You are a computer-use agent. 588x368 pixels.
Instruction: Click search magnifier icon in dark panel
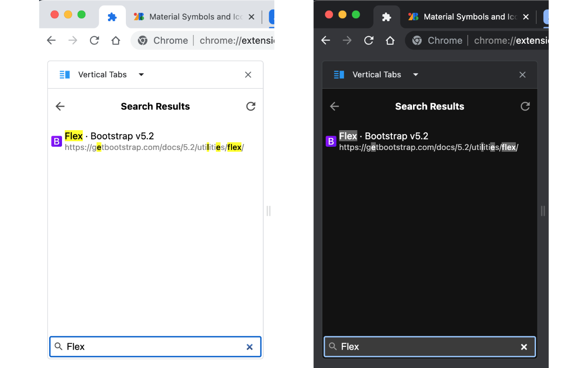coord(333,346)
